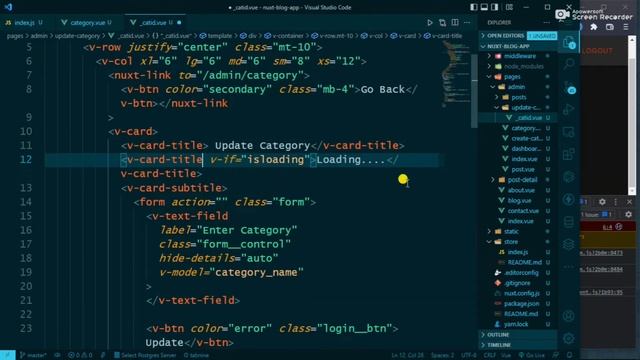This screenshot has width=640, height=360.
Task: Open Source Control in the activity bar
Action: 569,87
